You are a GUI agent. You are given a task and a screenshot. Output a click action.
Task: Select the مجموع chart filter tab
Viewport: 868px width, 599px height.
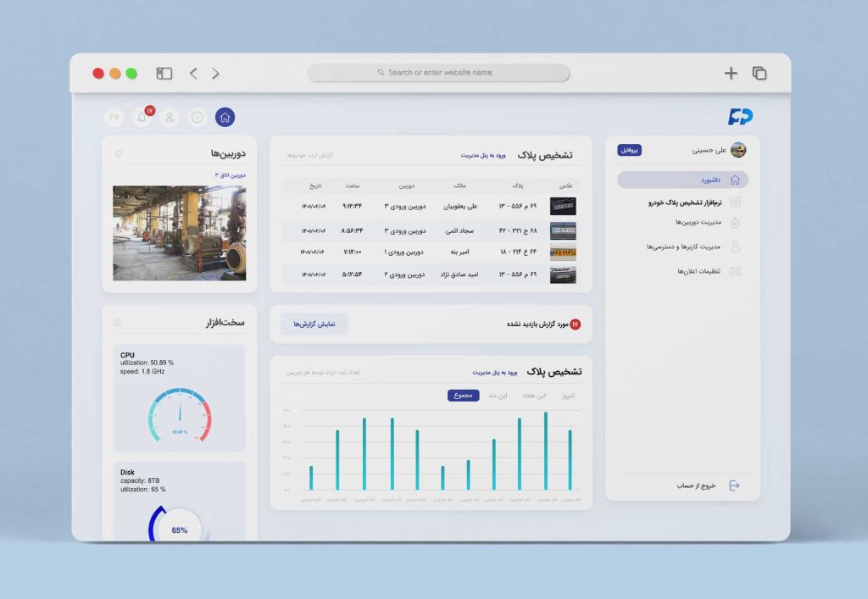(x=464, y=396)
